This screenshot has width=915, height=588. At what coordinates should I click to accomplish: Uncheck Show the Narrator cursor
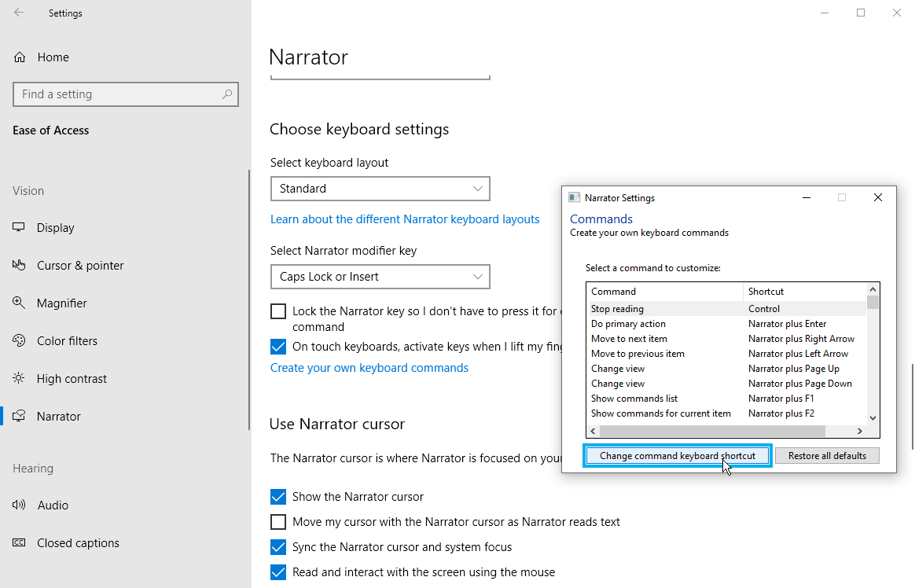tap(278, 496)
